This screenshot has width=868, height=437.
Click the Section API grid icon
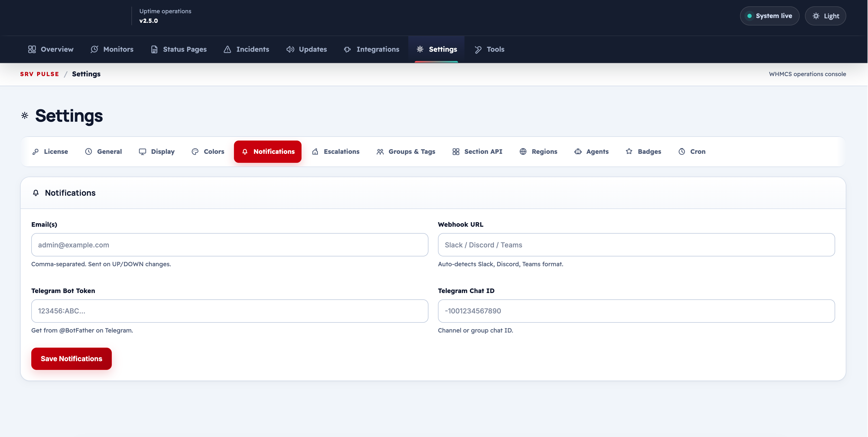point(456,152)
